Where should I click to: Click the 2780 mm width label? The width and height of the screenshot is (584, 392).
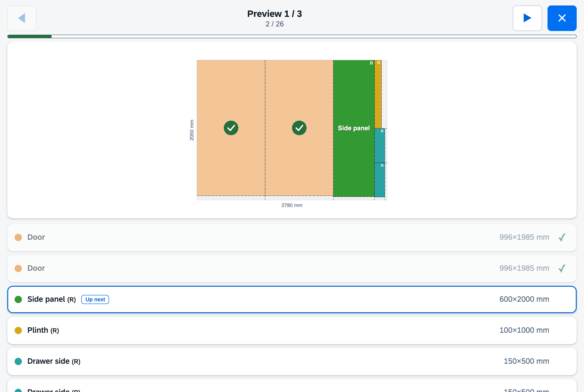(x=292, y=205)
